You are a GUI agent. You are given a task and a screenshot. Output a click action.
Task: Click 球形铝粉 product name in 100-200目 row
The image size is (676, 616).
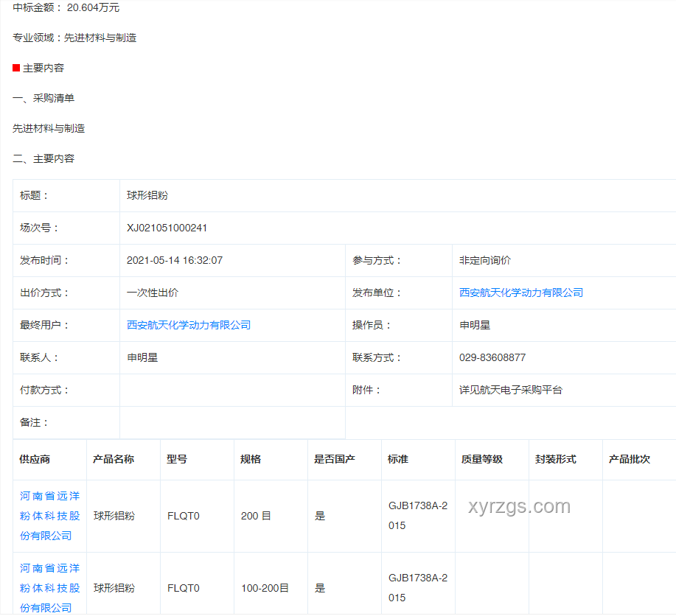pos(114,588)
